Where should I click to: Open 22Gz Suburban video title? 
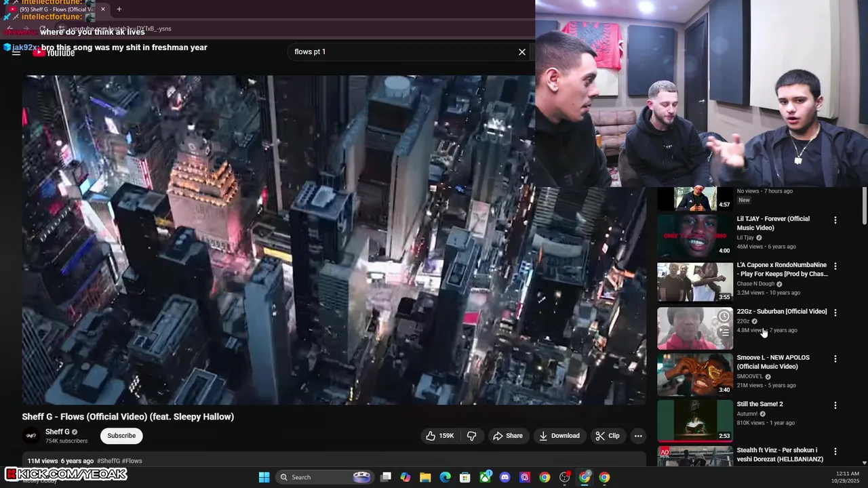[x=782, y=312]
